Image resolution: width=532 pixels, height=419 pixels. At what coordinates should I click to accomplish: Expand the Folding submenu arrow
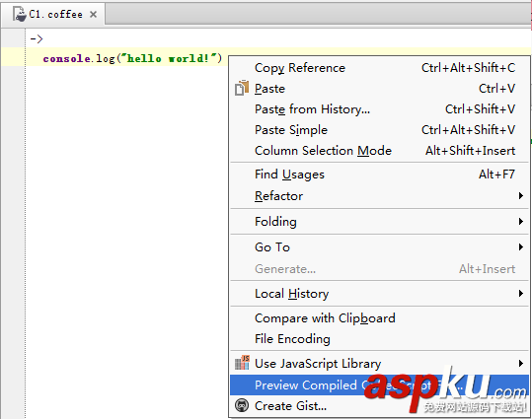click(521, 222)
